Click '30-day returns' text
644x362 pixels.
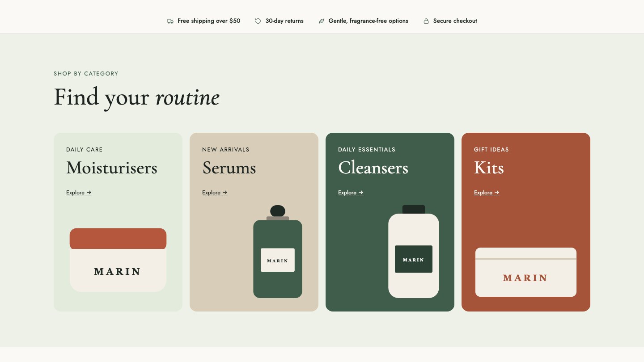284,21
